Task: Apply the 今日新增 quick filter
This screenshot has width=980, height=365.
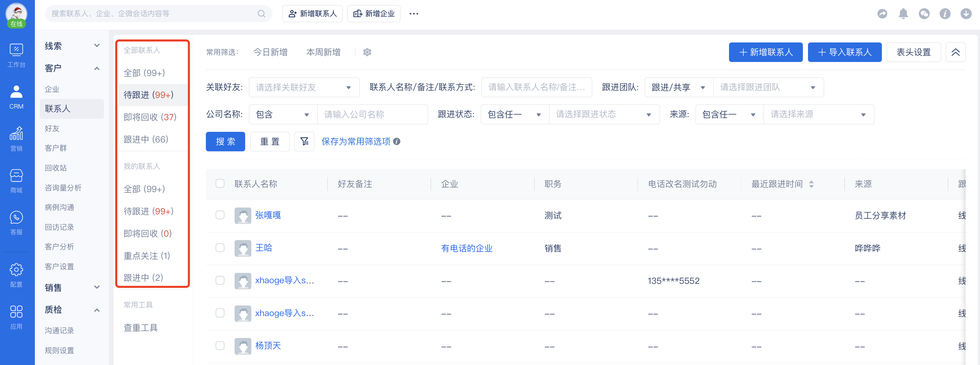Action: [270, 52]
